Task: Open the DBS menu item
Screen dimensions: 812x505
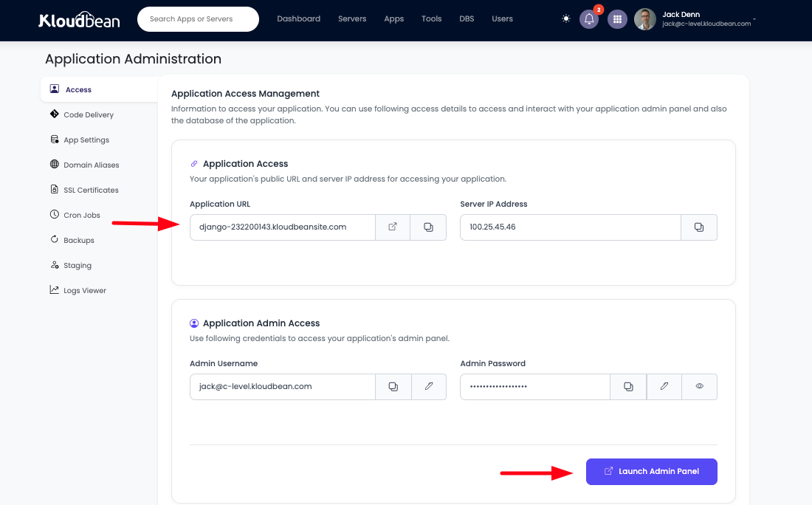Action: click(x=467, y=18)
